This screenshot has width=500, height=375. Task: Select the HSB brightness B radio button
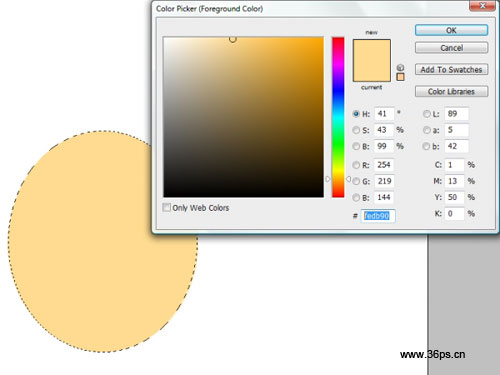[x=356, y=146]
